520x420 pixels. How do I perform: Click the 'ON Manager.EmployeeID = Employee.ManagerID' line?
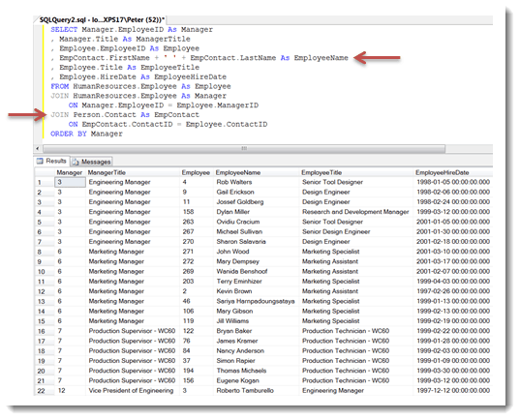pyautogui.click(x=164, y=105)
